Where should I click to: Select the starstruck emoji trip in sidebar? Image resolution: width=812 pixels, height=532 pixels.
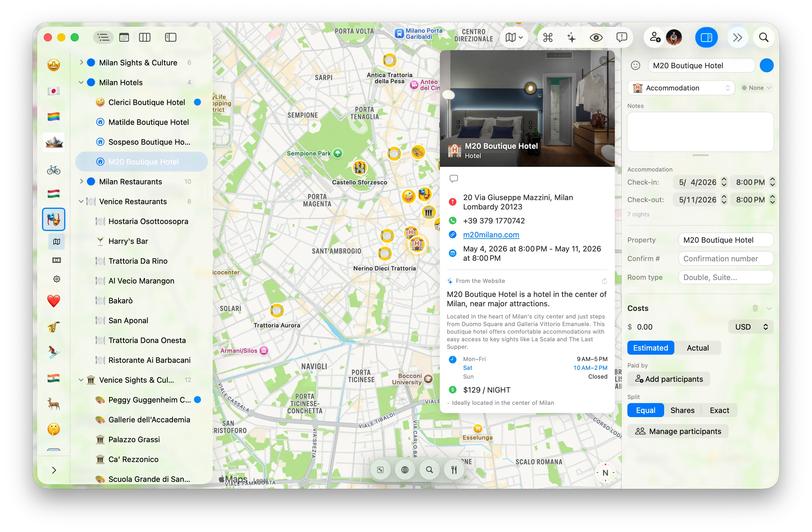coord(54,65)
